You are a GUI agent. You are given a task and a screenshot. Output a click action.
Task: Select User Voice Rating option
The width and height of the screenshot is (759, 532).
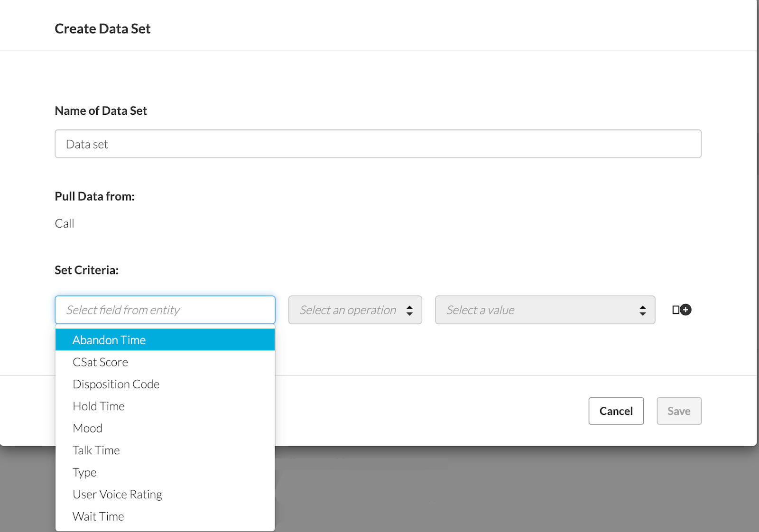tap(165, 495)
